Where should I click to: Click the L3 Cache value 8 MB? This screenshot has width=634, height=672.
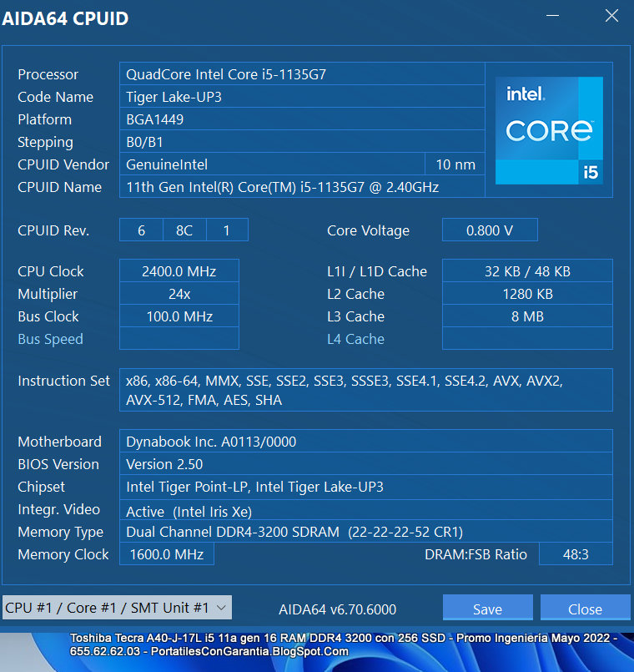(527, 316)
